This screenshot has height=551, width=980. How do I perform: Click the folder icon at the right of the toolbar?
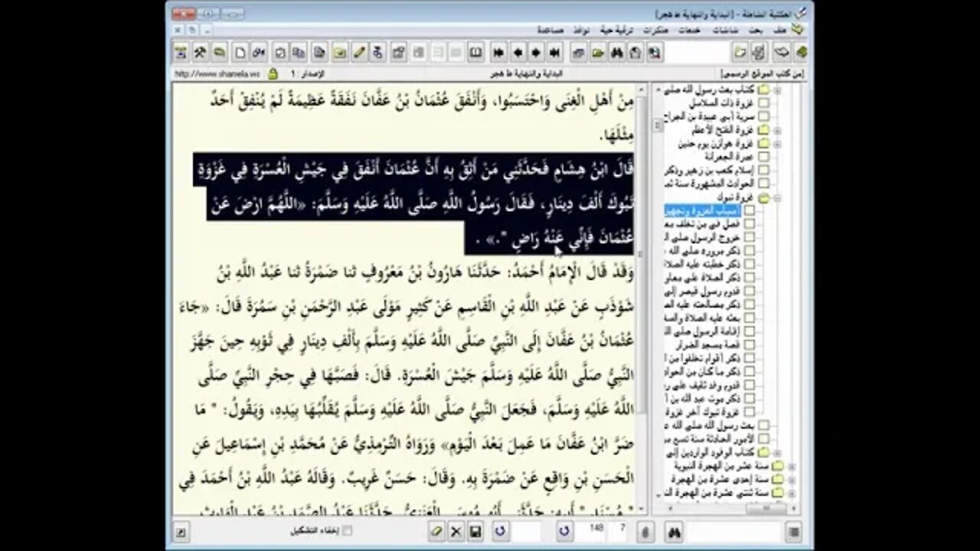740,52
